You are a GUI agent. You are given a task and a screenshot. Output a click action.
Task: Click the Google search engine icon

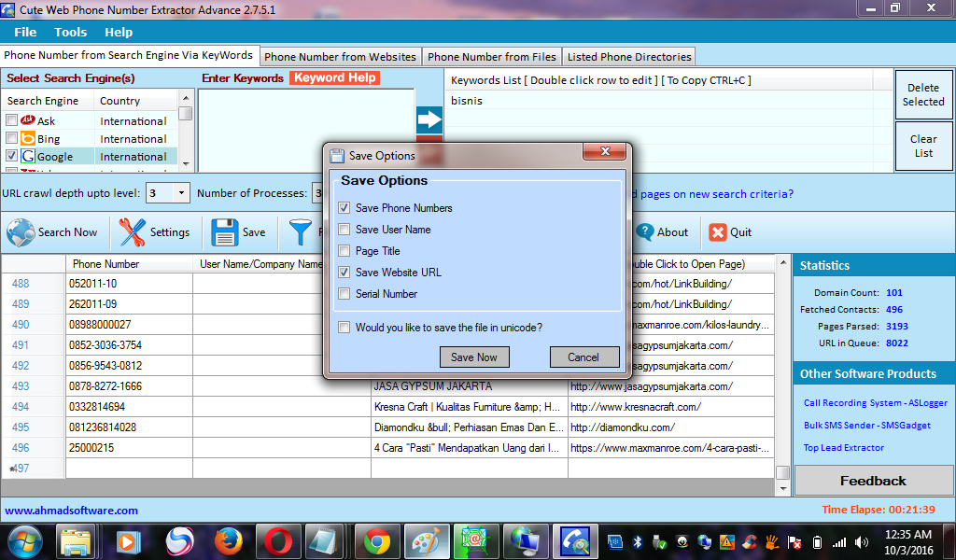(28, 156)
